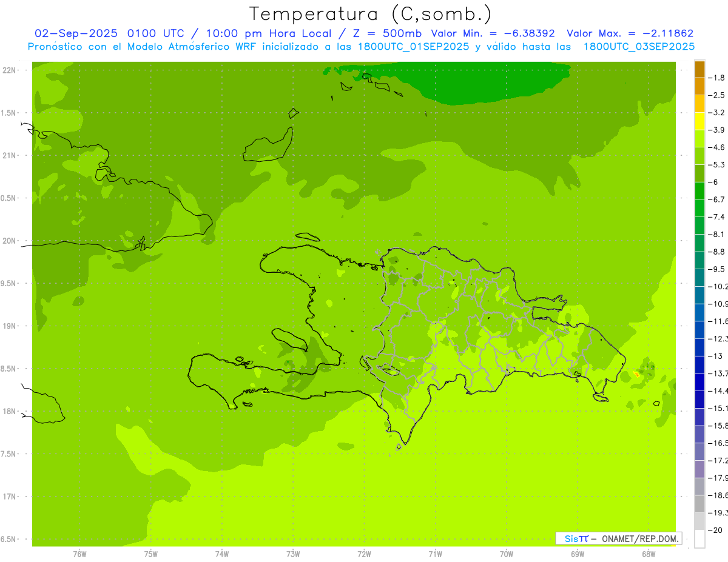The height and width of the screenshot is (562, 728).
Task: Click the "-3.9" colorbar label
Action: pos(717,130)
